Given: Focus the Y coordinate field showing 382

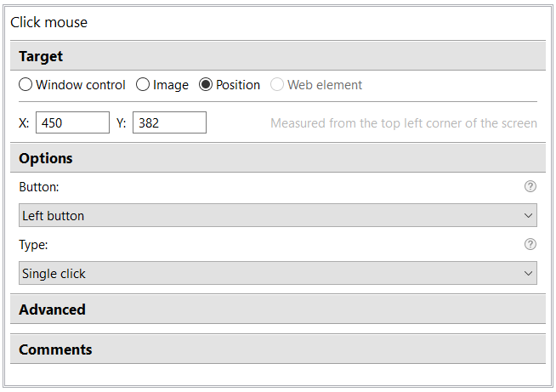Looking at the screenshot, I should [169, 122].
